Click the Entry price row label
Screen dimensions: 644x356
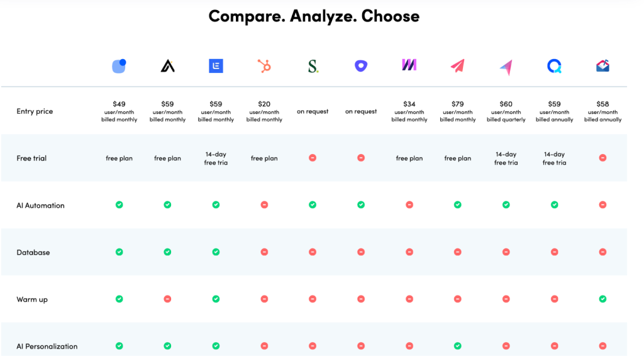35,111
